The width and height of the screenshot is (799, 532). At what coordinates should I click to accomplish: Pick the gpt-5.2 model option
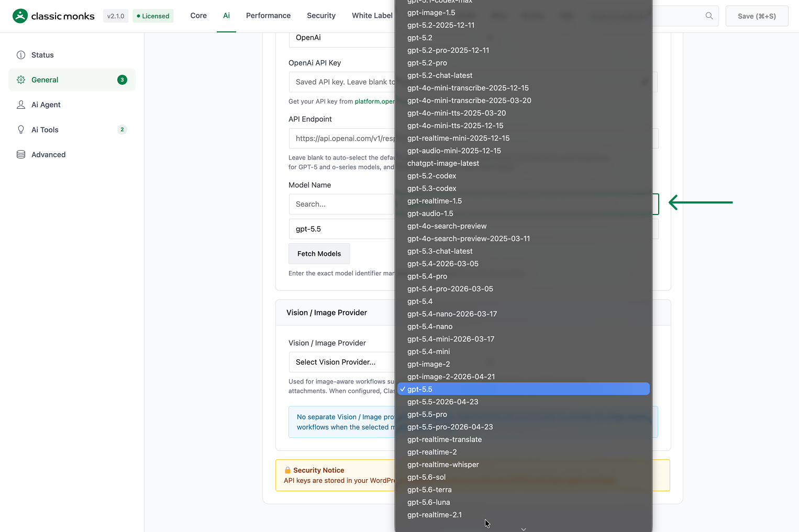(524, 38)
